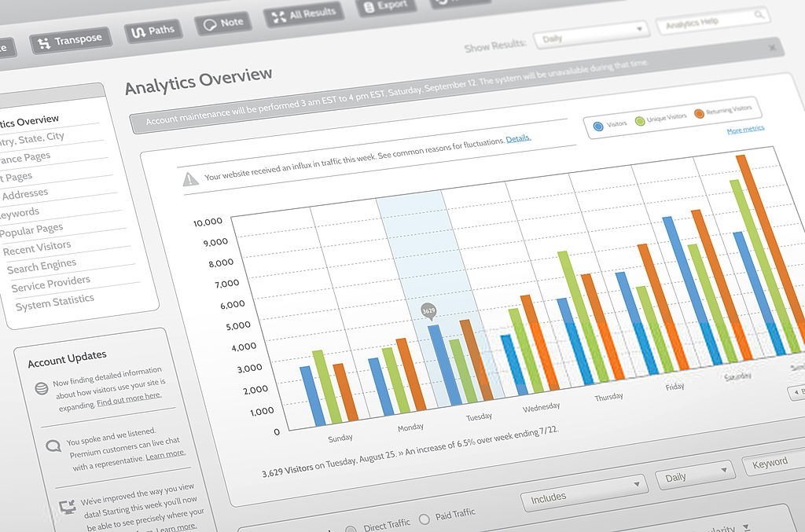
Task: Open the More metrics link
Action: [744, 127]
